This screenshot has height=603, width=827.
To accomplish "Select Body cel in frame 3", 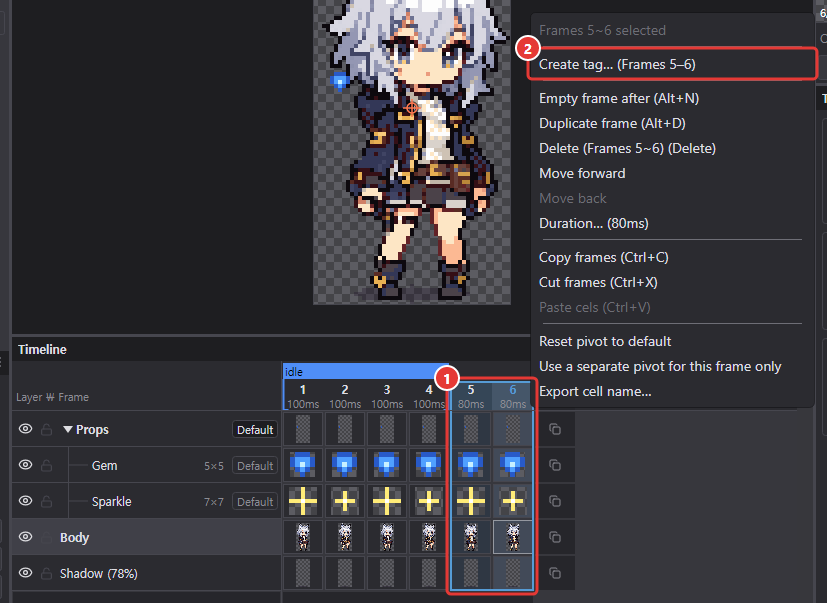I will coord(387,537).
